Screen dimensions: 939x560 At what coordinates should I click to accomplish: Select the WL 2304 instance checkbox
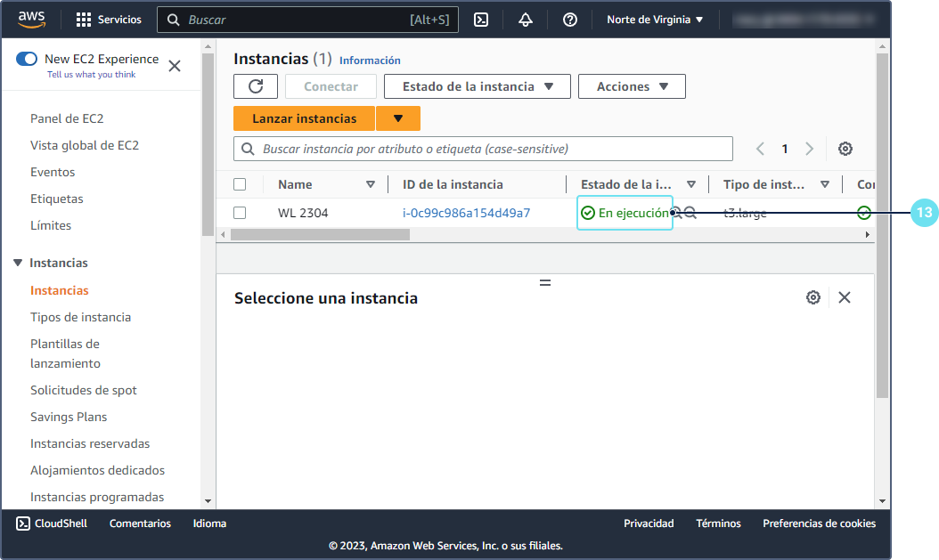click(240, 213)
